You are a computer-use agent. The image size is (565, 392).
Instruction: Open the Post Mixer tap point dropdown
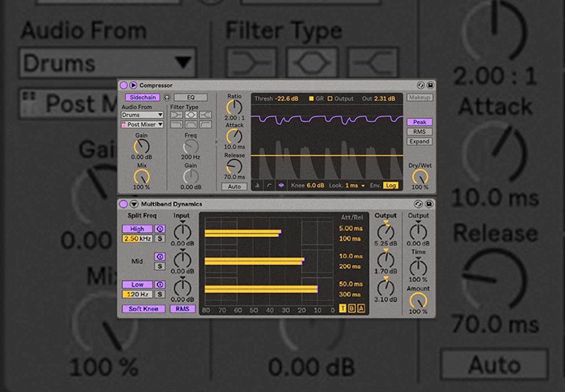point(142,124)
